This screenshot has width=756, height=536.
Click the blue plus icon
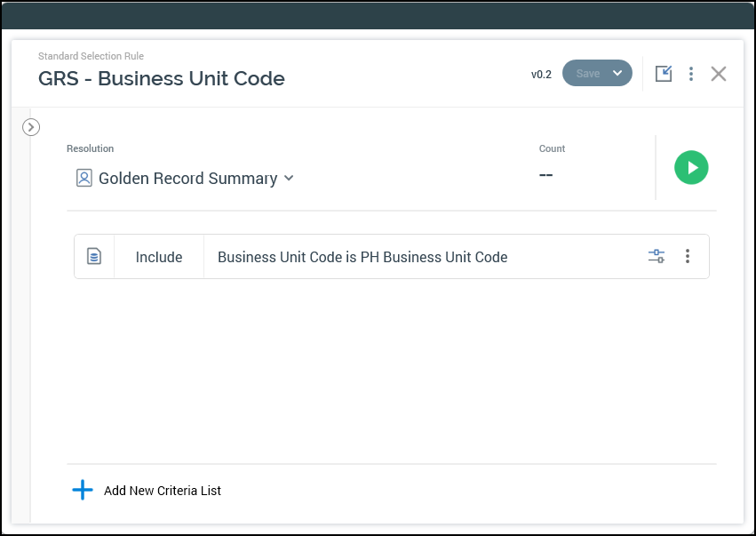[x=83, y=490]
